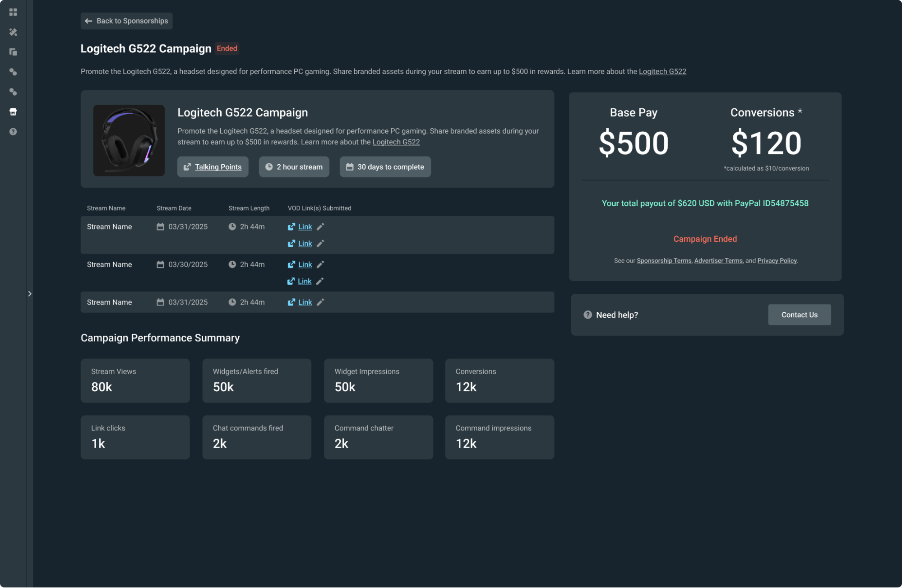The height and width of the screenshot is (588, 902).
Task: Click the pencil edit icon in bottom stream row
Action: tap(320, 302)
